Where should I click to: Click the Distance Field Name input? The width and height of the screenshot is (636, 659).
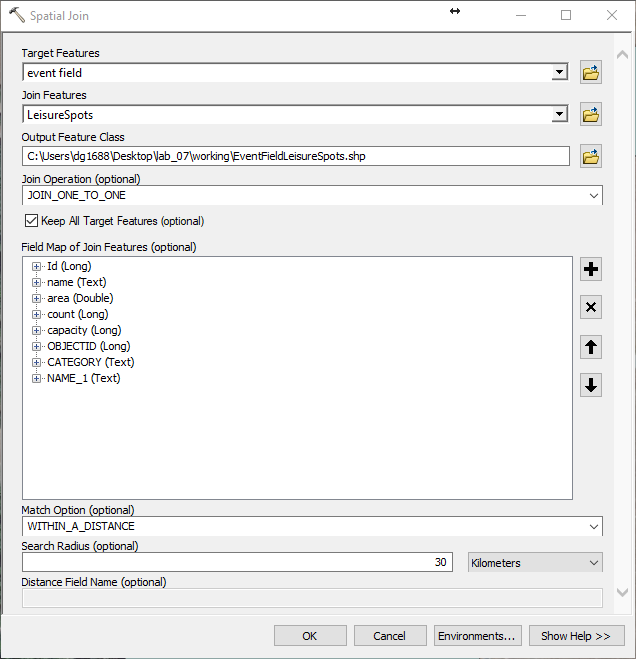tap(312, 598)
